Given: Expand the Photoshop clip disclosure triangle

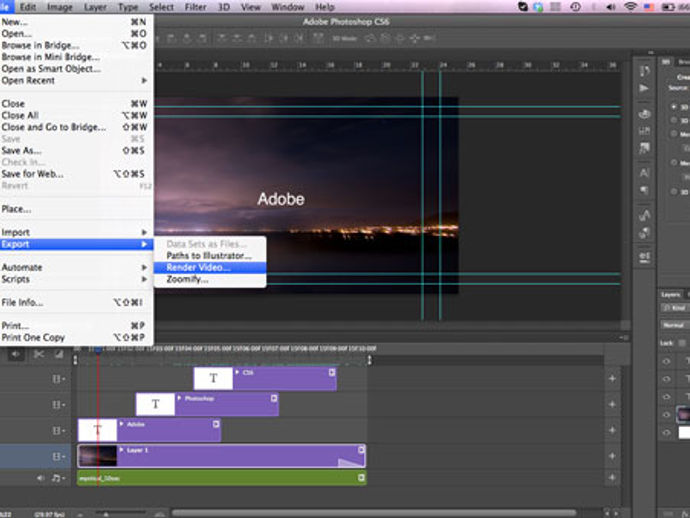Looking at the screenshot, I should click(x=179, y=398).
